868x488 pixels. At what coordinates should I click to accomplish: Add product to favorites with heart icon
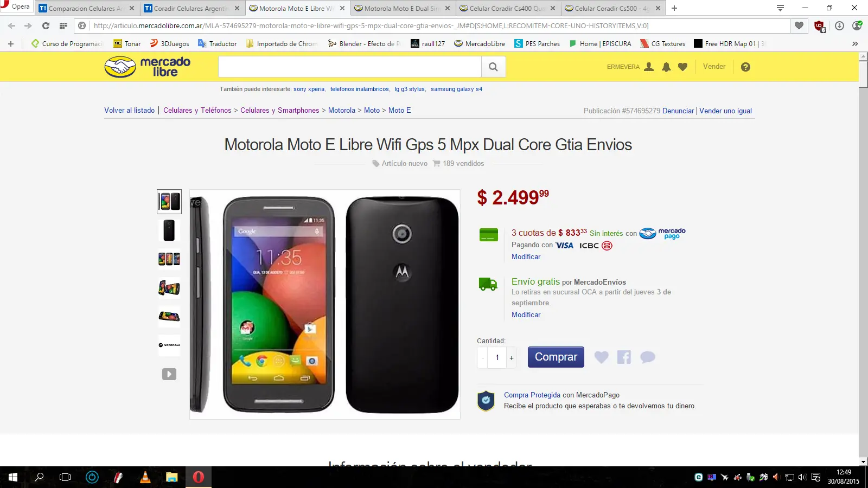[601, 357]
